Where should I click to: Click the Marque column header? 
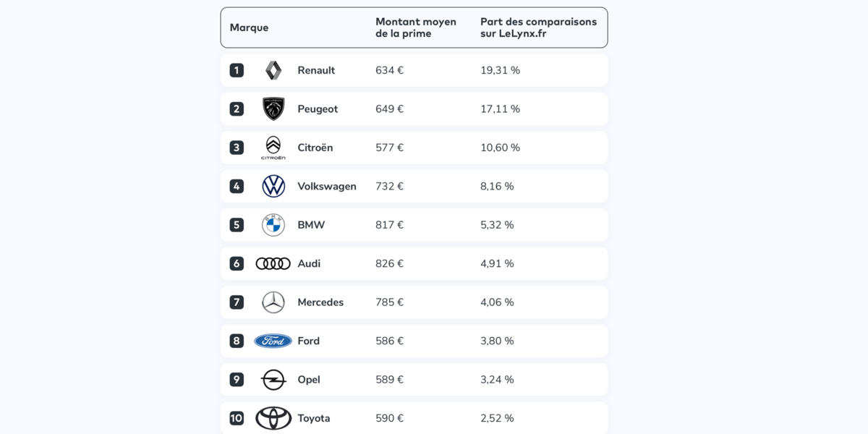point(249,27)
